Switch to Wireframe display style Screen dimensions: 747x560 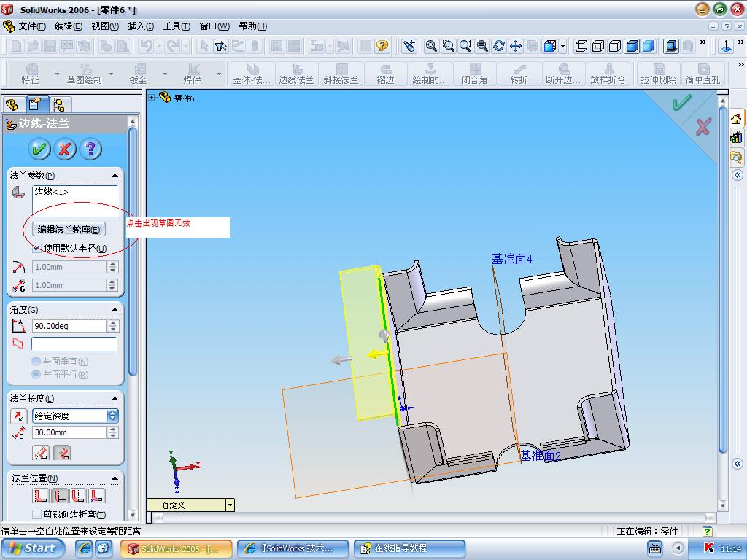click(581, 46)
